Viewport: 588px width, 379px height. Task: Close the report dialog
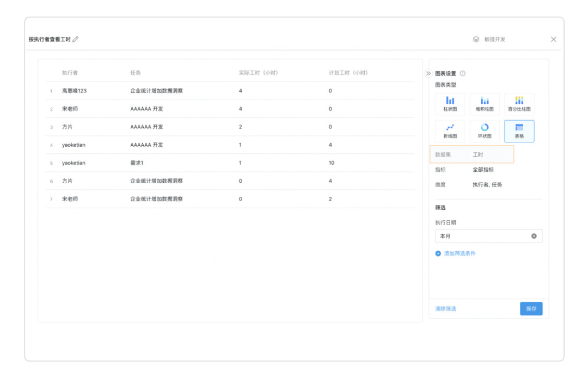pyautogui.click(x=553, y=40)
